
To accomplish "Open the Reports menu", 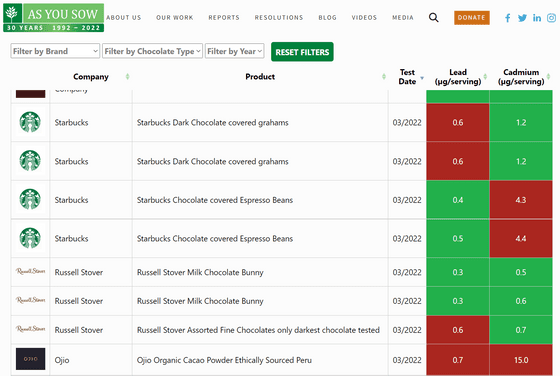I will click(224, 17).
